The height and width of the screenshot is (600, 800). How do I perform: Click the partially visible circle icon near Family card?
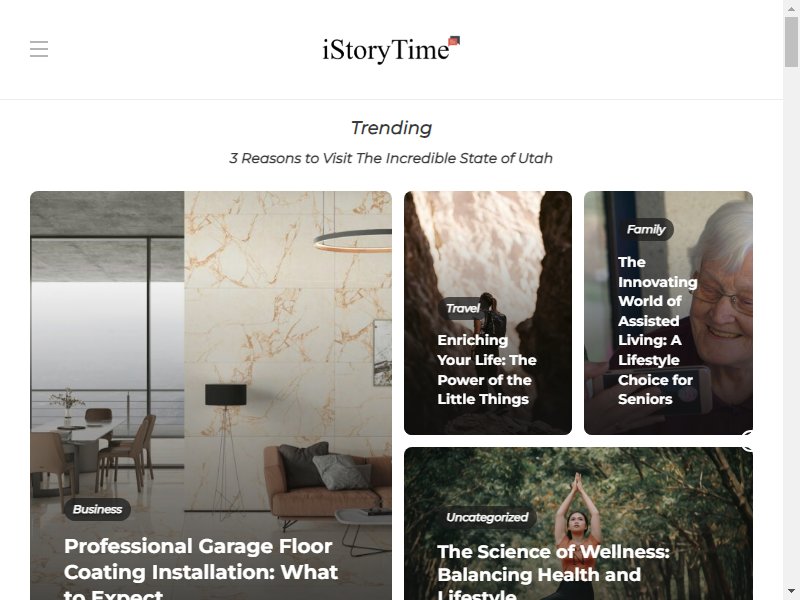(x=747, y=441)
